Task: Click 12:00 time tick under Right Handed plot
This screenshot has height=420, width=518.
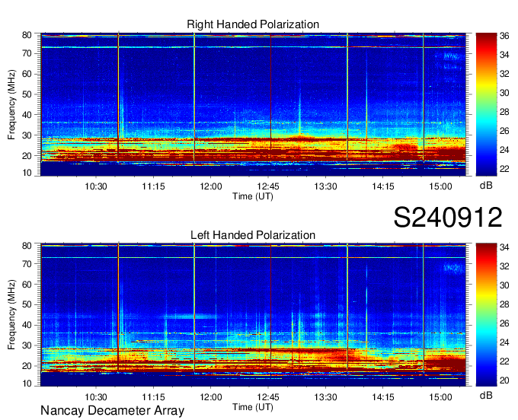Action: [x=211, y=186]
